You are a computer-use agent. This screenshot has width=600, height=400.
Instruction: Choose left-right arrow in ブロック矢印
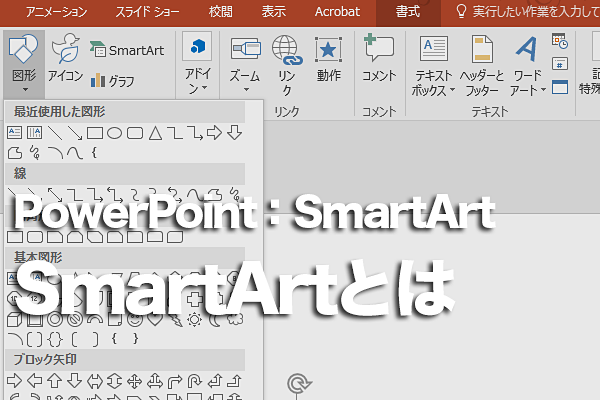[95, 381]
